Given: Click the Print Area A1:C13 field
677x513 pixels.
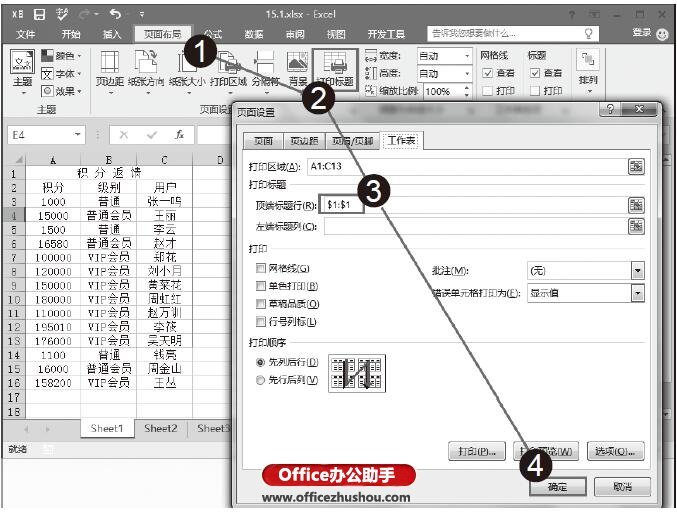Looking at the screenshot, I should (x=467, y=166).
